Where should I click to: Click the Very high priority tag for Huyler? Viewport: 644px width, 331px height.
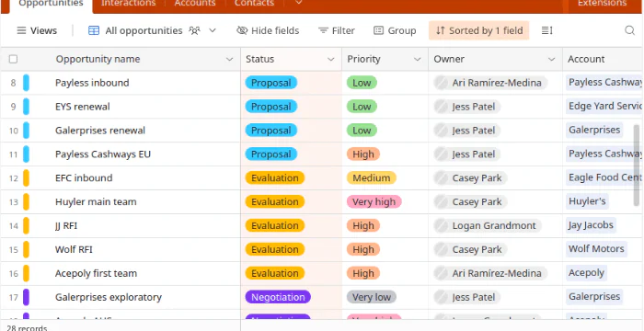click(x=374, y=202)
